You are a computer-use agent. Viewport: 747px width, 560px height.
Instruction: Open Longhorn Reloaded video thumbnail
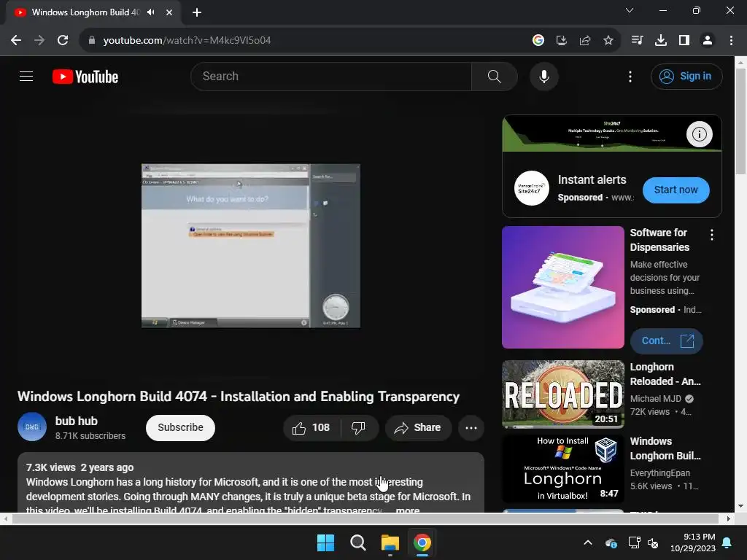[x=562, y=394]
